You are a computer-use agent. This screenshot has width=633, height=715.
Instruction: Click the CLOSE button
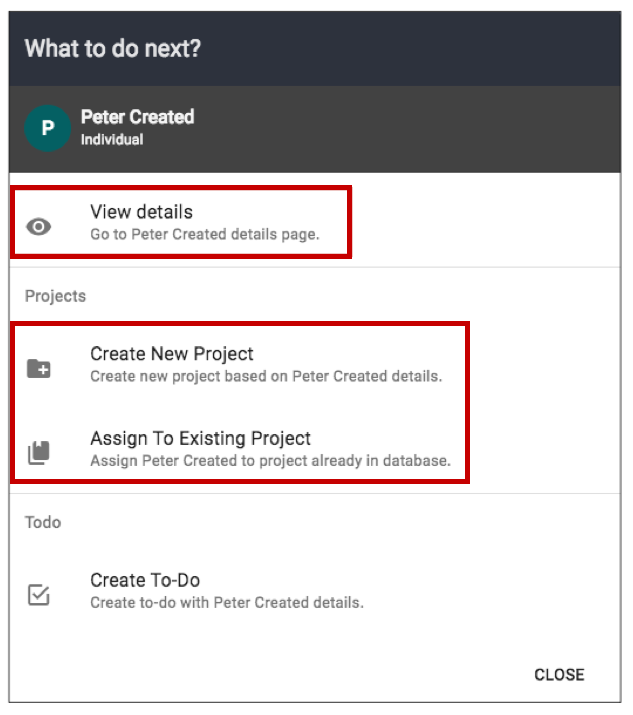559,675
